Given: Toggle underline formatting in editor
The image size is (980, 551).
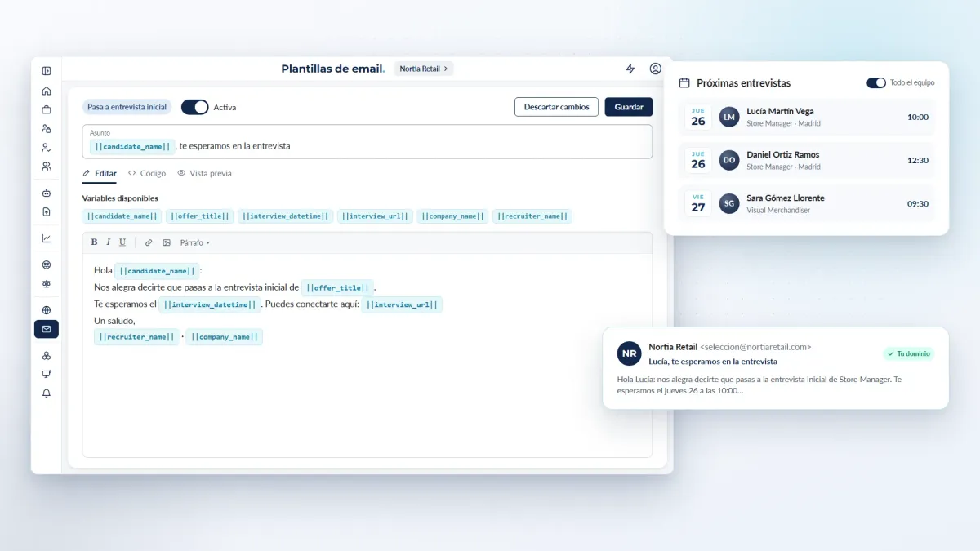Looking at the screenshot, I should point(122,242).
